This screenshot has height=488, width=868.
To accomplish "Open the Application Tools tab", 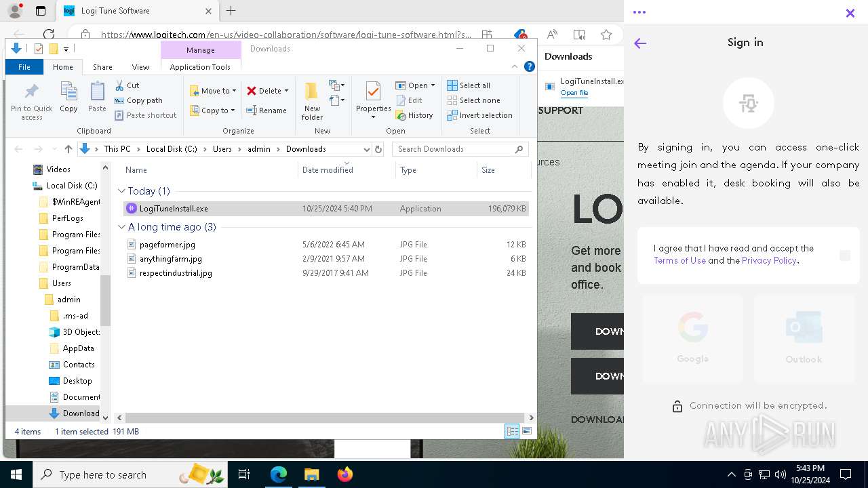I will (x=200, y=67).
